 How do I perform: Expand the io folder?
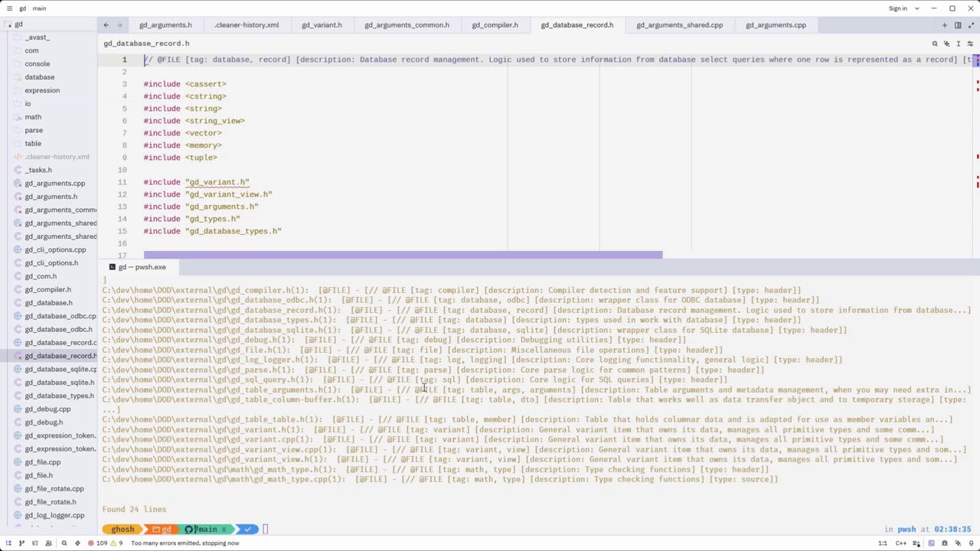[49, 103]
